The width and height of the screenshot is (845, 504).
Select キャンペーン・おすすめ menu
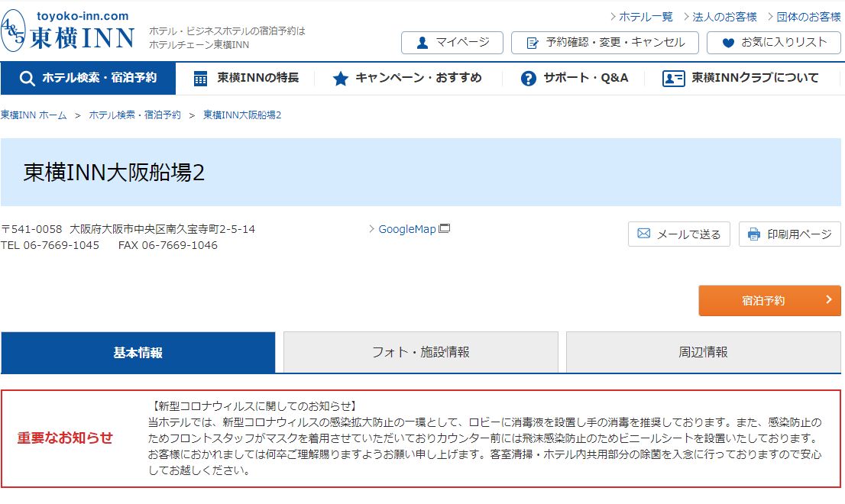point(407,79)
